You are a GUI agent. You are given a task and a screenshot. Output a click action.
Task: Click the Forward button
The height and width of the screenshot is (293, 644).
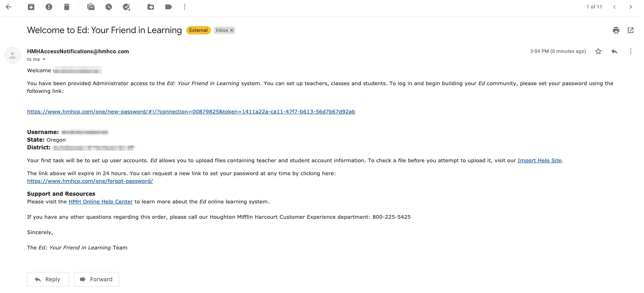tap(96, 279)
